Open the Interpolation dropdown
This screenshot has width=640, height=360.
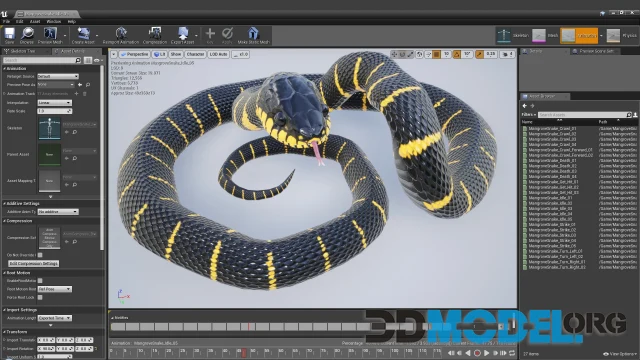point(54,103)
